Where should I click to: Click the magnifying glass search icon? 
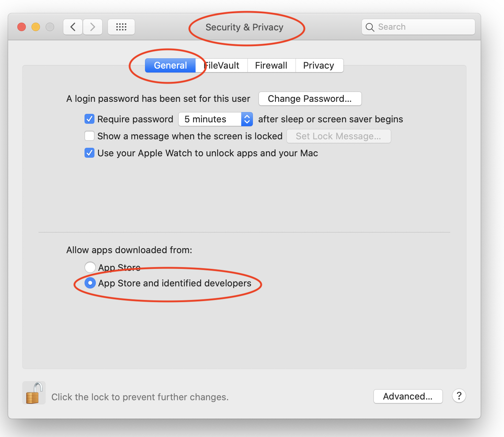[370, 27]
